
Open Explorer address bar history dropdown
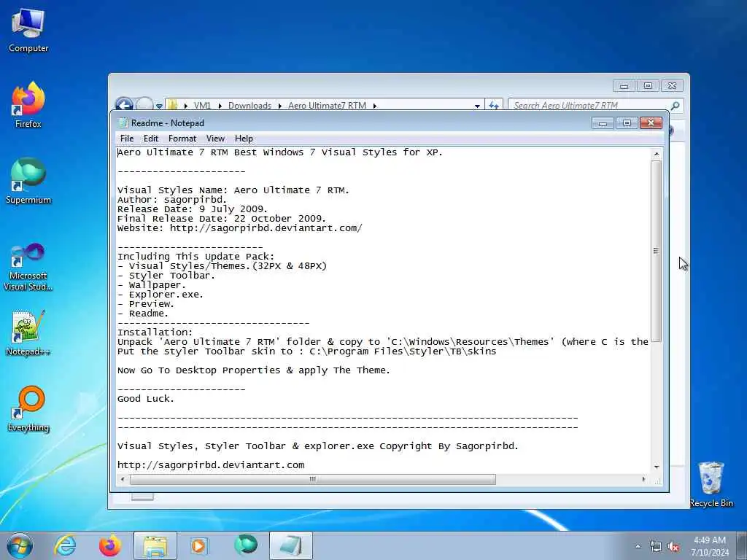pos(477,106)
